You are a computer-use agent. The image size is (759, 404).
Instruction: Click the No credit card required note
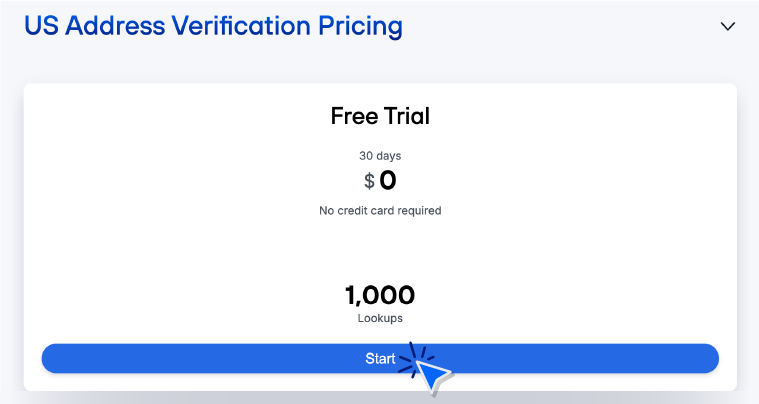click(x=380, y=211)
